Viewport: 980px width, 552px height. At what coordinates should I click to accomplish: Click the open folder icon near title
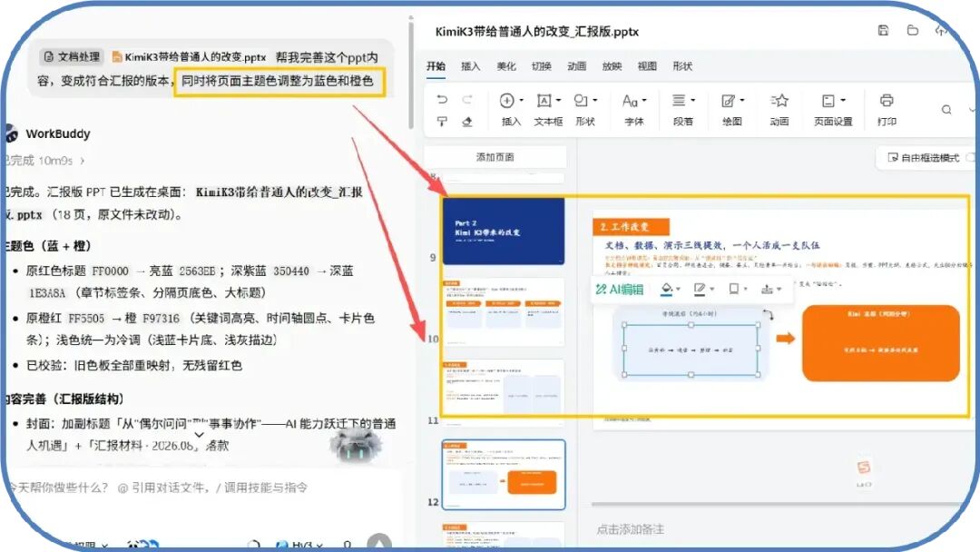click(913, 30)
